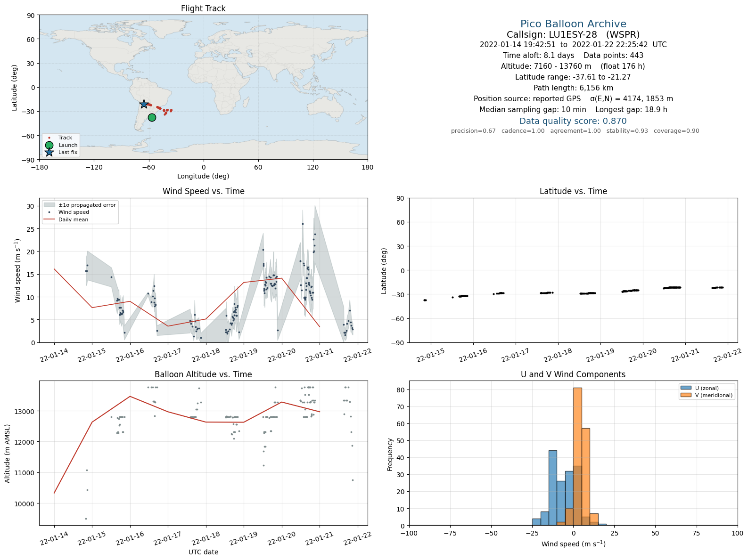Viewport: 748px width, 560px height.
Task: Click the 'Median sampling gap: 10 min' line
Action: coord(573,110)
